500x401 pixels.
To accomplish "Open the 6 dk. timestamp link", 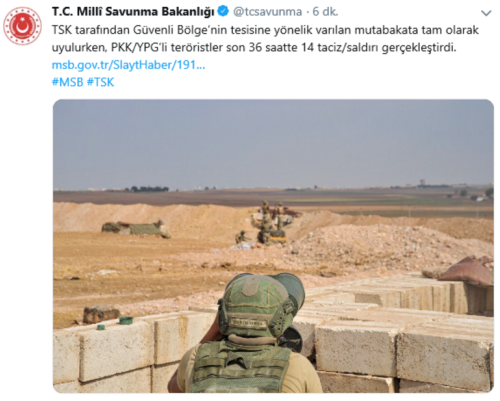I will point(325,12).
